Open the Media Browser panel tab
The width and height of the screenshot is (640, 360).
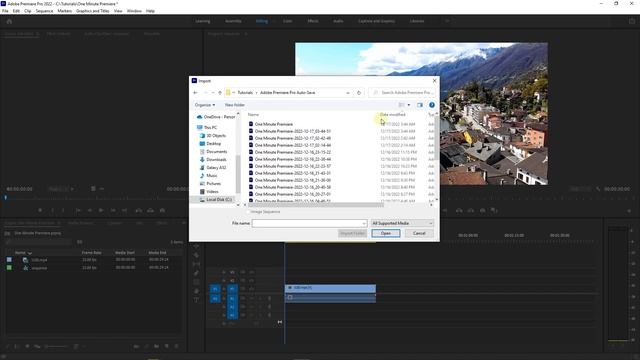pyautogui.click(x=80, y=223)
